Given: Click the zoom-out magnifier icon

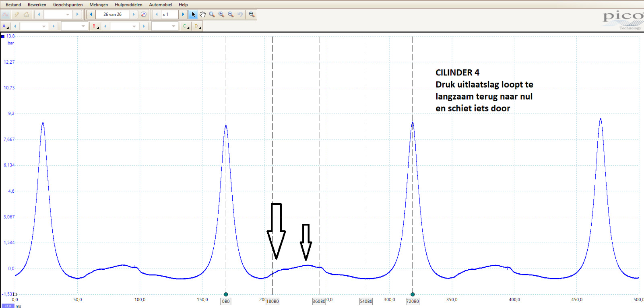Looking at the screenshot, I should (x=231, y=15).
